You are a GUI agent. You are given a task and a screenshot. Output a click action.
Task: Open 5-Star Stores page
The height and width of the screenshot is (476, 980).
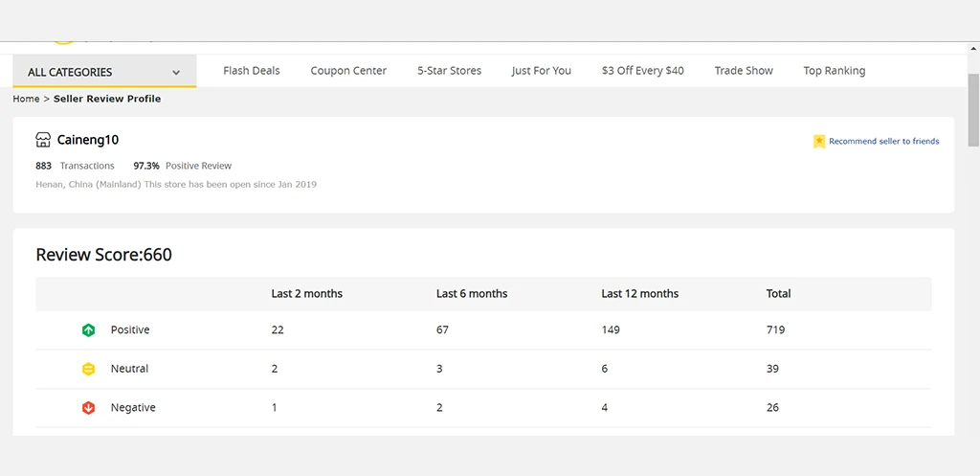pyautogui.click(x=450, y=71)
